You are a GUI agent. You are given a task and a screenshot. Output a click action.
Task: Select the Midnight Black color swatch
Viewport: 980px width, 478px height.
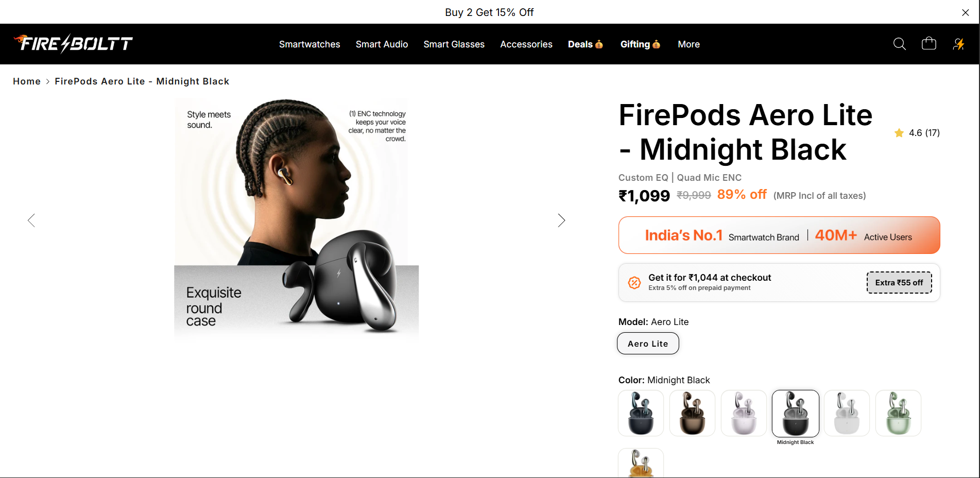[x=795, y=414]
